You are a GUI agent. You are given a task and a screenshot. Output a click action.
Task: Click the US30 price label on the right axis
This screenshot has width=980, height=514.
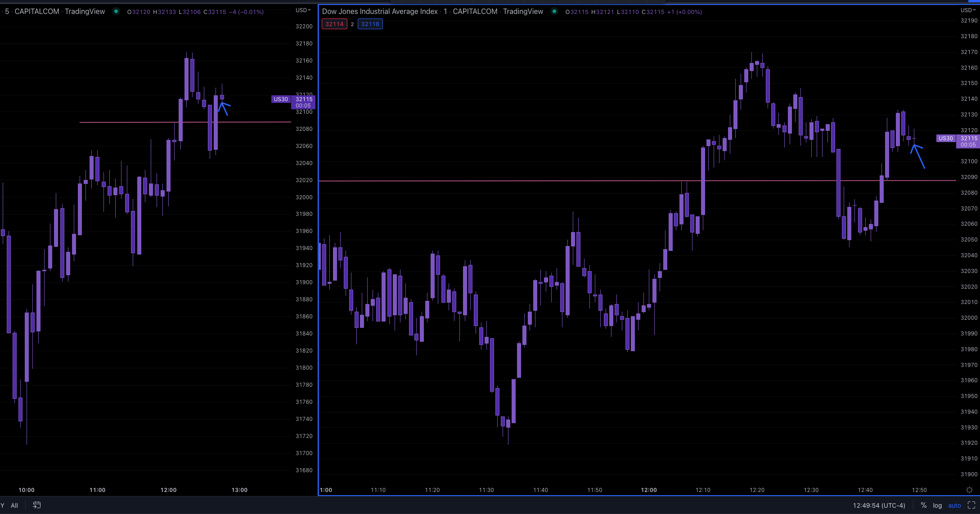click(x=945, y=139)
